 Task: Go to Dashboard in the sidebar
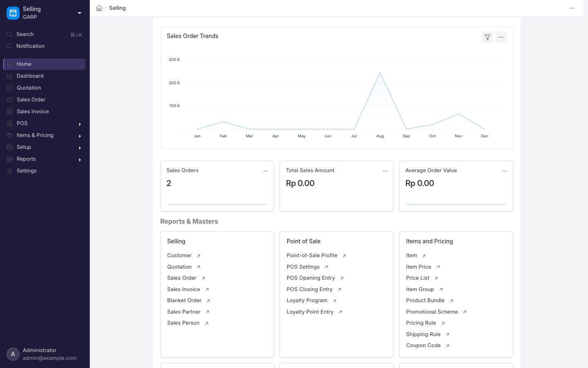click(x=45, y=76)
